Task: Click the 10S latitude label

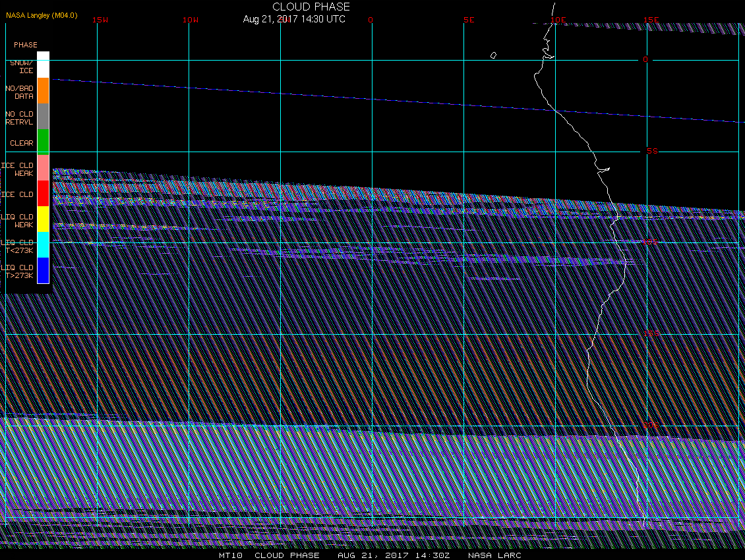Action: pyautogui.click(x=651, y=242)
